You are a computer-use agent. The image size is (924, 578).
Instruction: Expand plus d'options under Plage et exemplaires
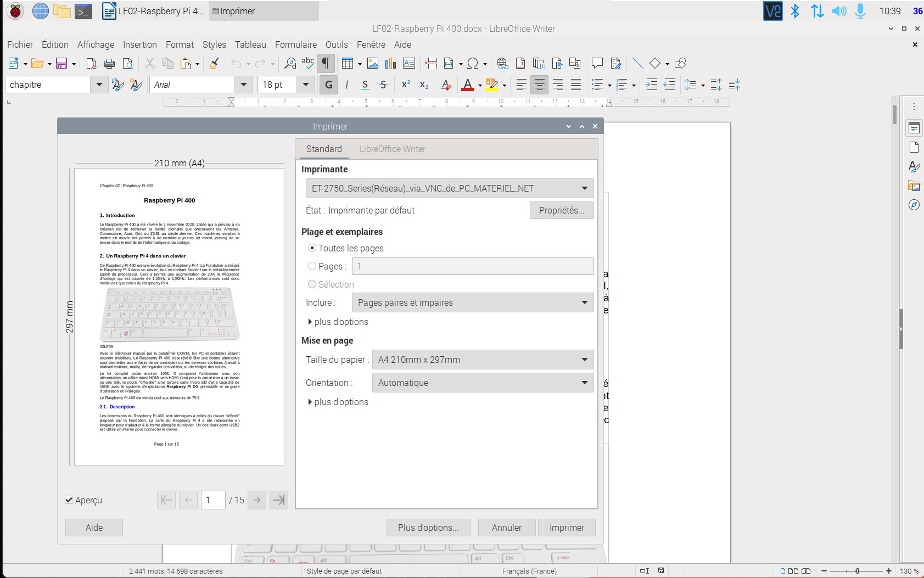click(338, 322)
